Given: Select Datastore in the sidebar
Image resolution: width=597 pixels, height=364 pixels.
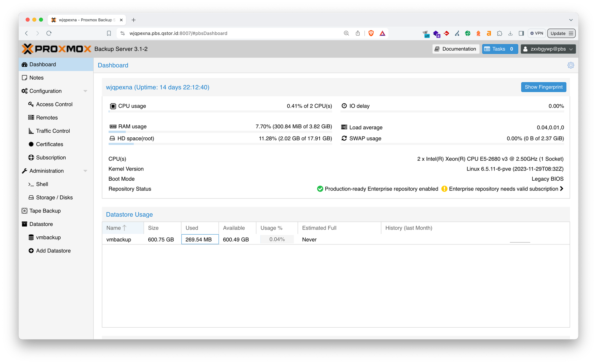Looking at the screenshot, I should tap(56, 224).
